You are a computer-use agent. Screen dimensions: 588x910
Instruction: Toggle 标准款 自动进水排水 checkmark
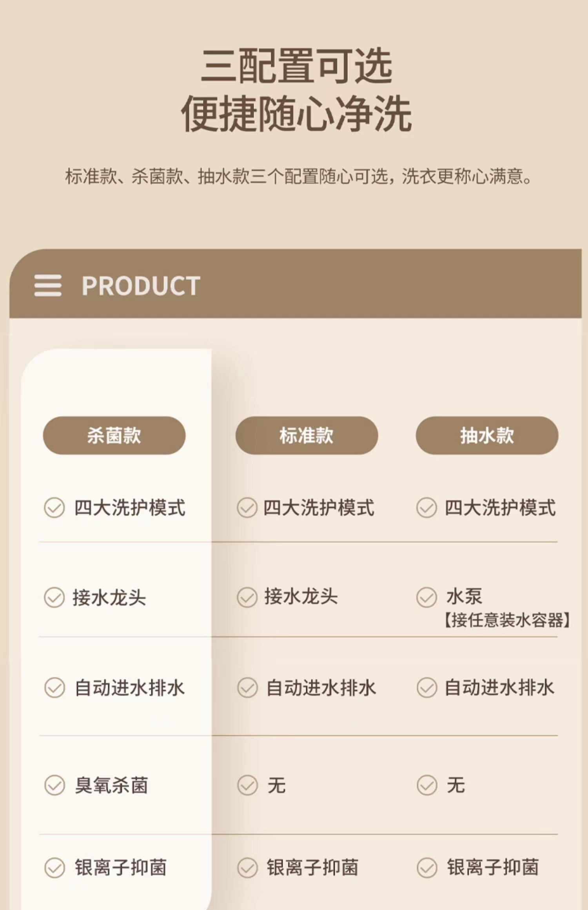click(247, 688)
